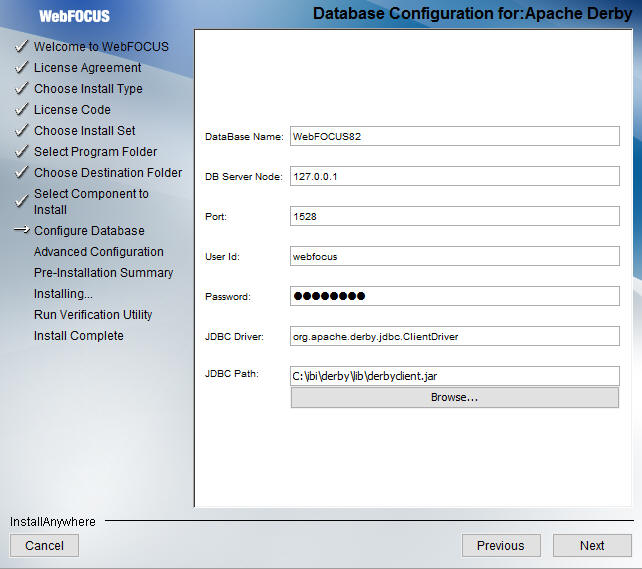
Task: Click the Installing... step label
Action: tap(63, 294)
